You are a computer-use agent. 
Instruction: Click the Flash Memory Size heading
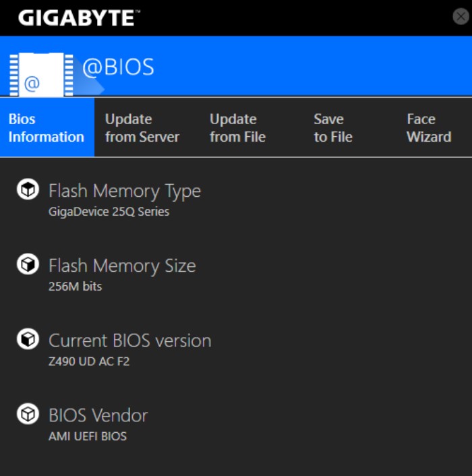tap(122, 266)
